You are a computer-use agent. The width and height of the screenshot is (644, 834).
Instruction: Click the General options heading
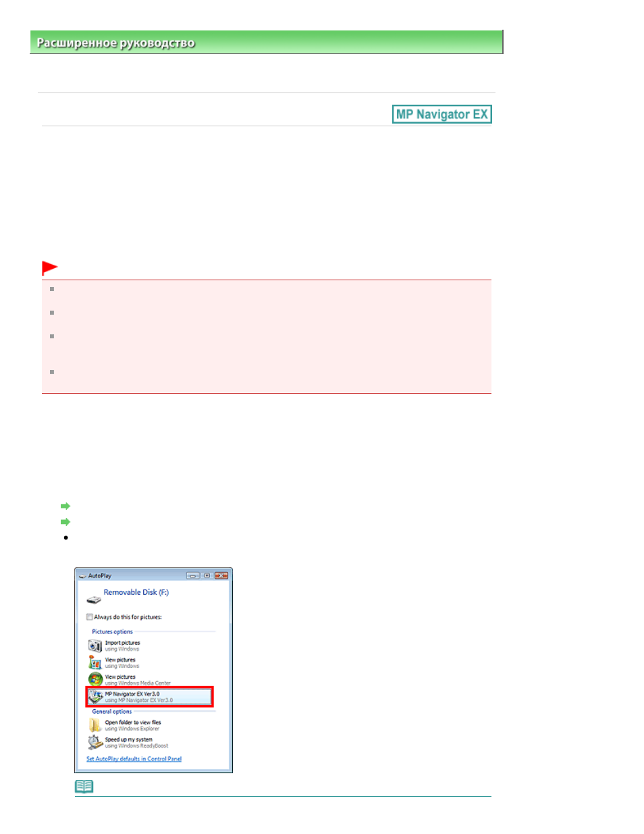(112, 712)
